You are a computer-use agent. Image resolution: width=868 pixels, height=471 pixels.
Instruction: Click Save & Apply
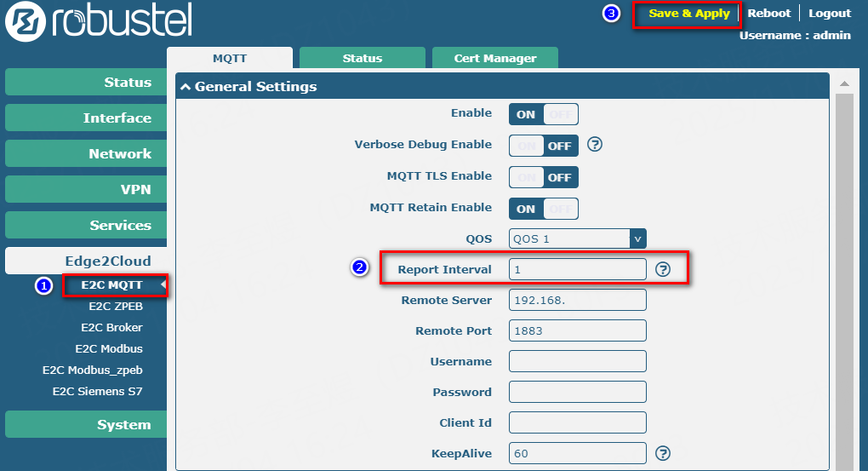[x=688, y=14]
